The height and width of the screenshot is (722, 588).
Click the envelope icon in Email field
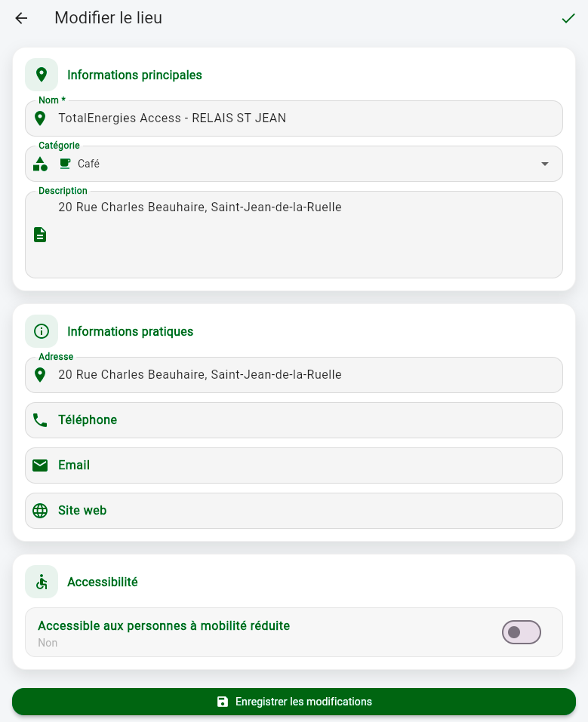(x=40, y=465)
